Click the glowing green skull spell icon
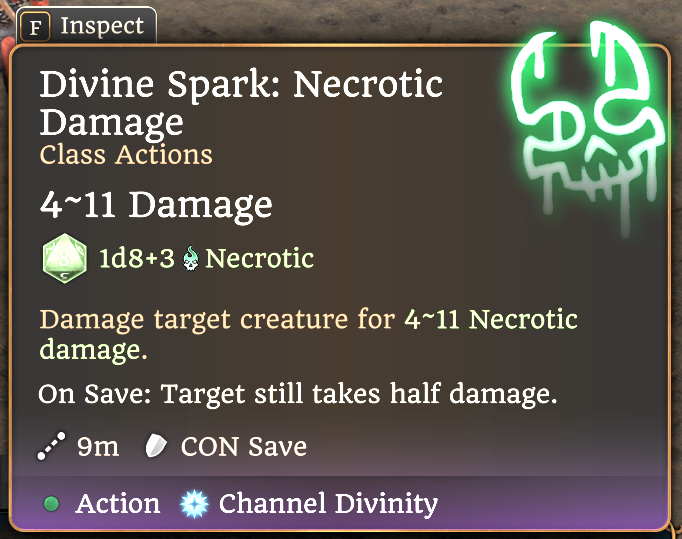Image resolution: width=682 pixels, height=539 pixels. pyautogui.click(x=588, y=126)
